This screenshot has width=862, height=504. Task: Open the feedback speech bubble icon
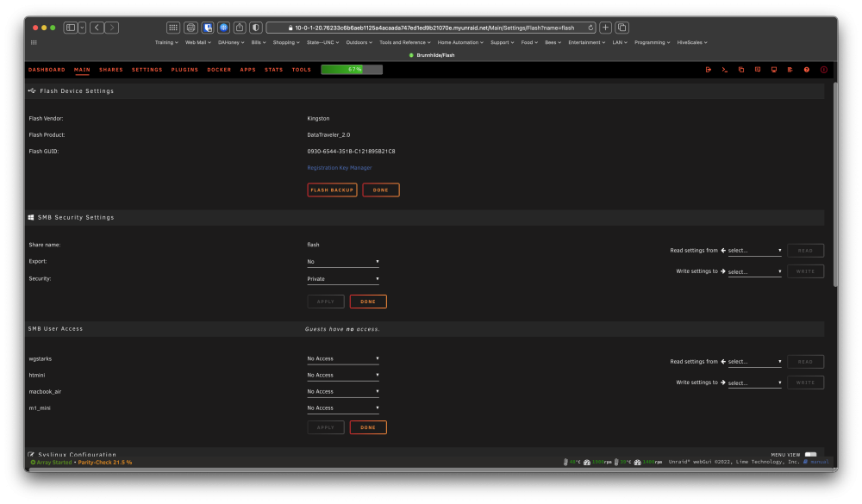pos(758,70)
